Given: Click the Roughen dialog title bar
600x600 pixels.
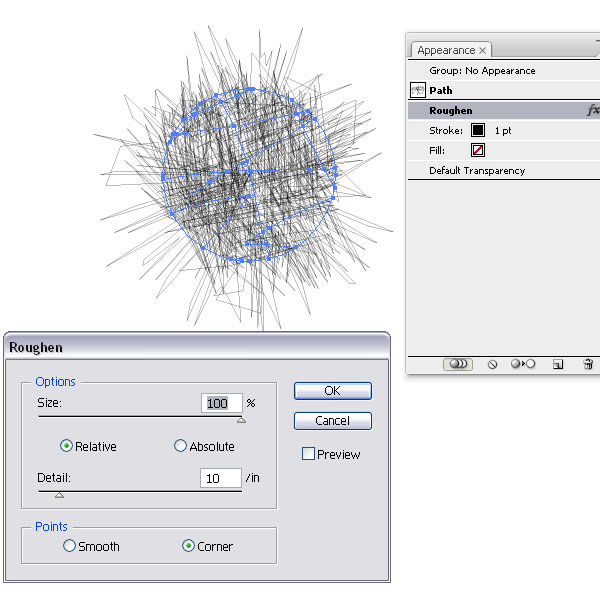Looking at the screenshot, I should (x=197, y=347).
